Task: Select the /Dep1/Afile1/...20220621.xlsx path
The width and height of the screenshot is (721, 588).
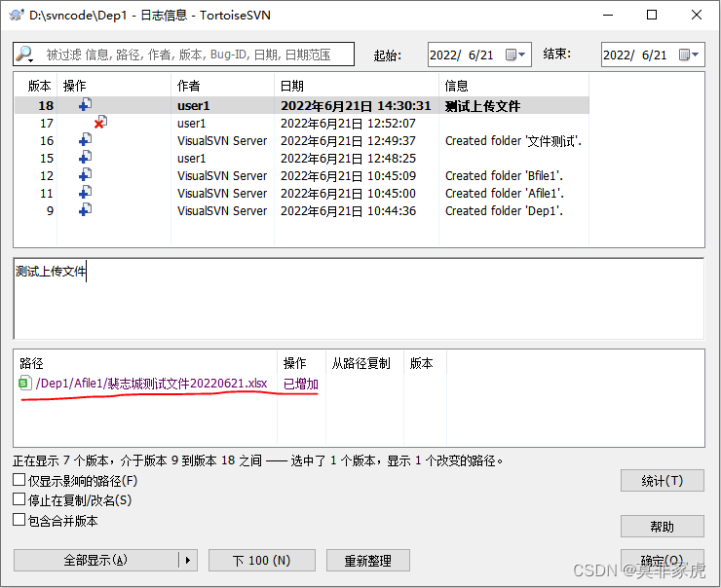Action: click(x=151, y=384)
